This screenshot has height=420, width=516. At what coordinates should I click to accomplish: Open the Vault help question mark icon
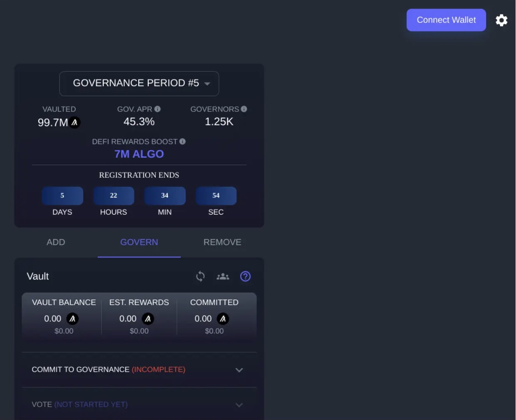(246, 277)
